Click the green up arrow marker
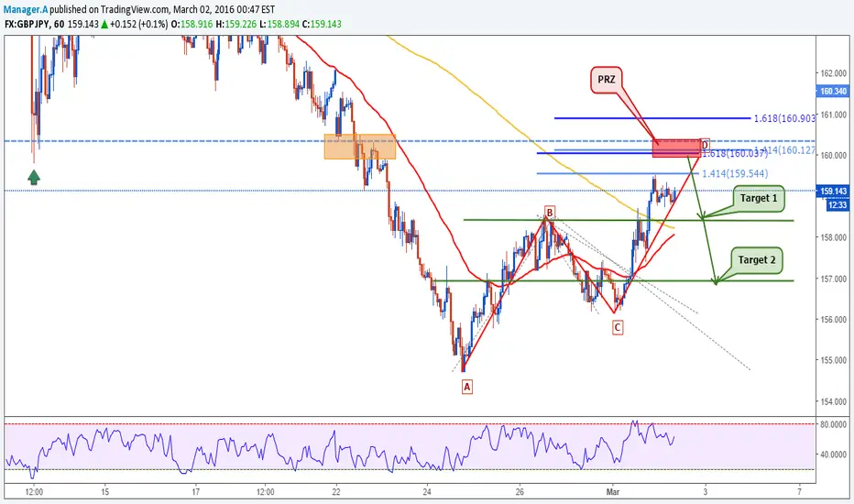 coord(34,177)
